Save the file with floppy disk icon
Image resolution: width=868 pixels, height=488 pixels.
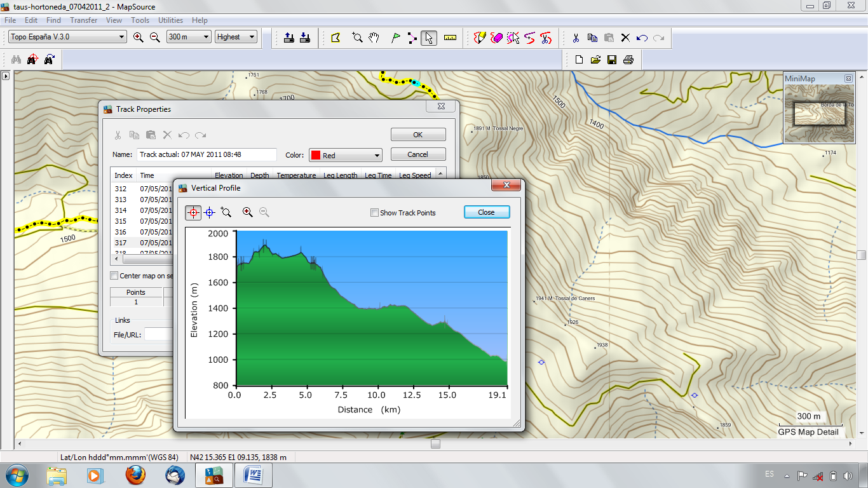pyautogui.click(x=612, y=60)
